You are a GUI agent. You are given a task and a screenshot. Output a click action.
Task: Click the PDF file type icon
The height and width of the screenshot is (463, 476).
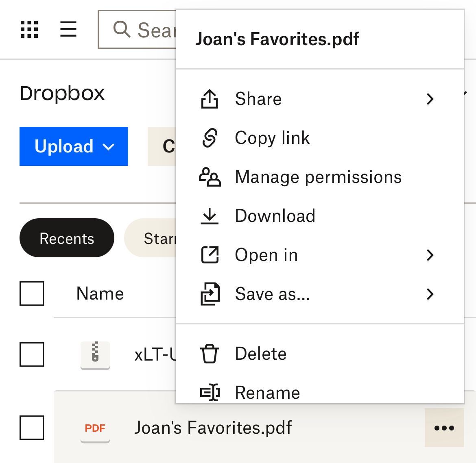95,428
